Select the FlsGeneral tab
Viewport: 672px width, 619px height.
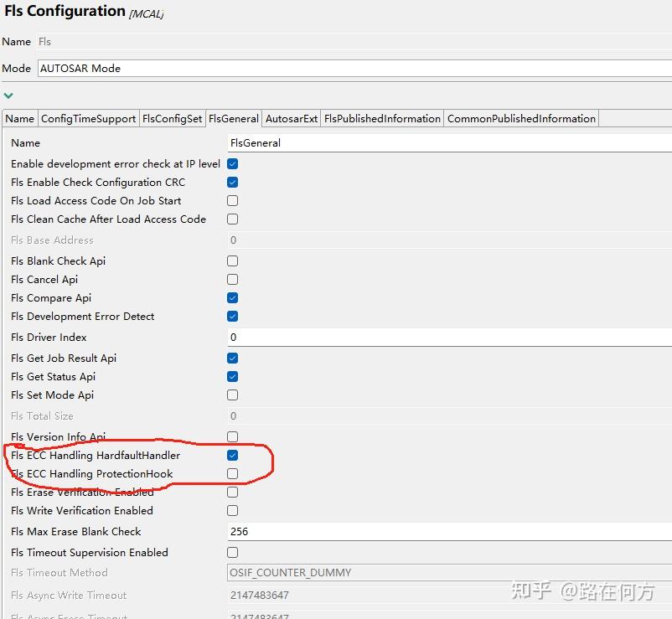pyautogui.click(x=234, y=118)
